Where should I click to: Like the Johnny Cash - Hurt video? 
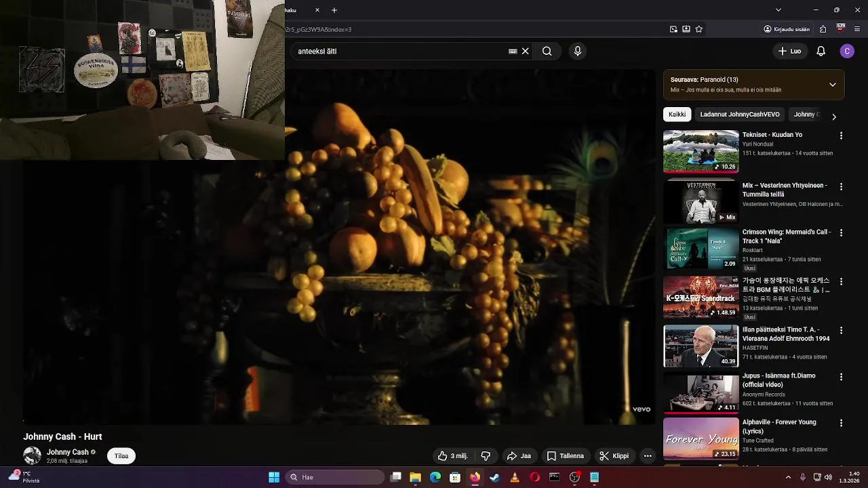point(453,456)
